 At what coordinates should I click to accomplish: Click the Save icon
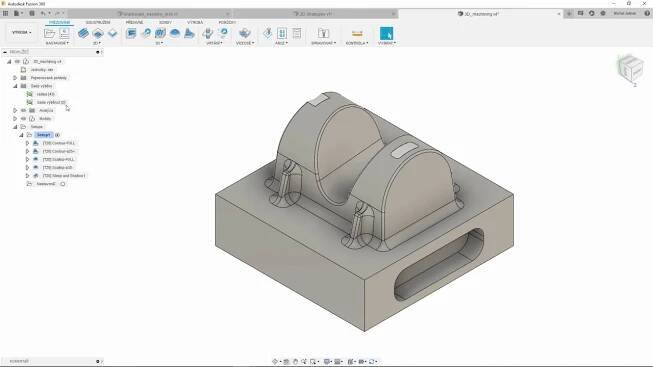32,13
